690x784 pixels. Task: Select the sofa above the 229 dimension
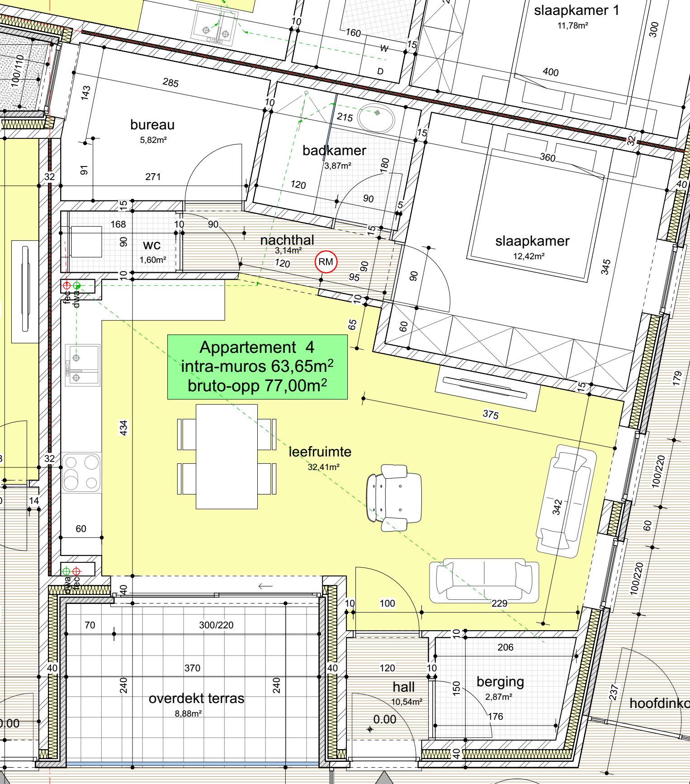click(x=484, y=580)
